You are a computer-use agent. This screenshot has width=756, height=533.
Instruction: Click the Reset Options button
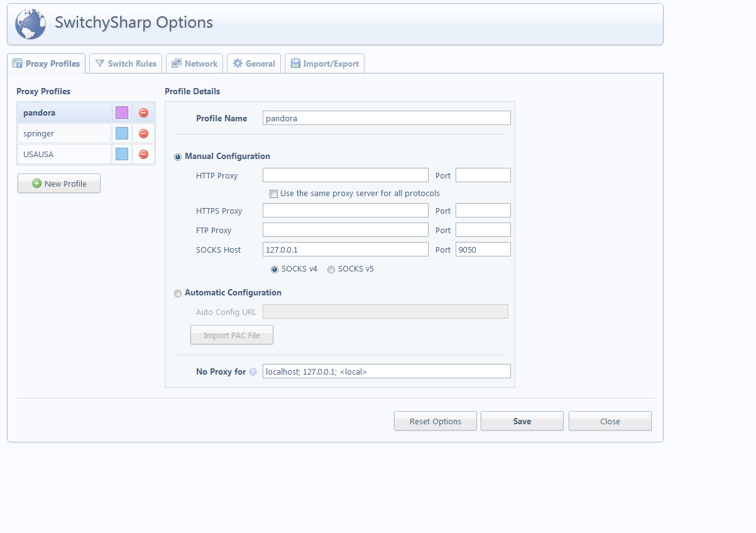[435, 421]
